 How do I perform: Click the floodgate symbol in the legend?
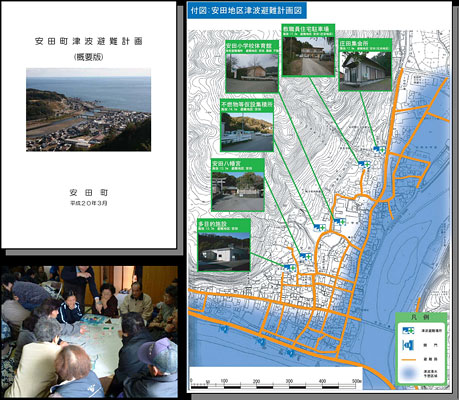pyautogui.click(x=408, y=345)
